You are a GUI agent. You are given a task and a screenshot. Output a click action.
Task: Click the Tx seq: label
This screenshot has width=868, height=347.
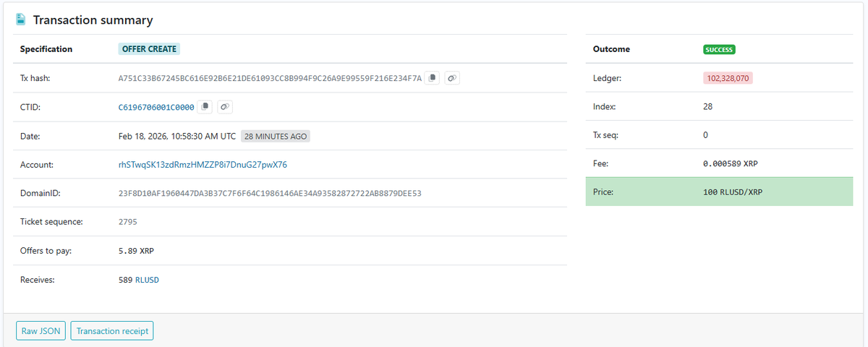pyautogui.click(x=606, y=135)
